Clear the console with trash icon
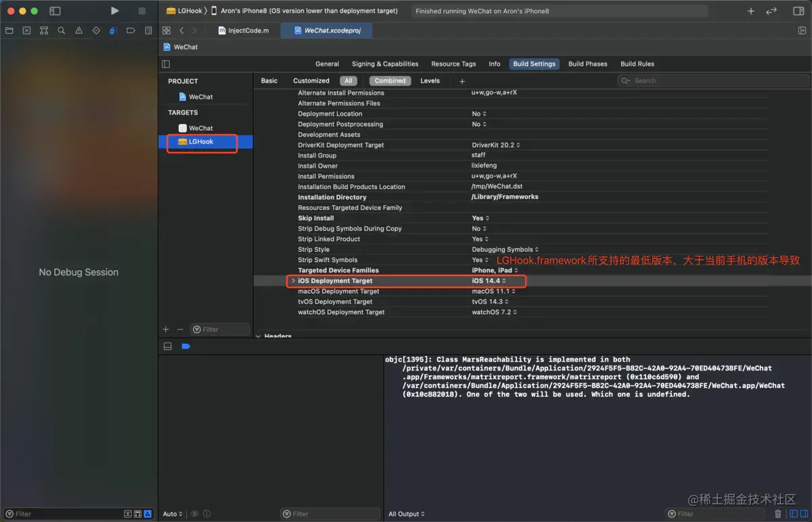812x522 pixels. [x=778, y=514]
